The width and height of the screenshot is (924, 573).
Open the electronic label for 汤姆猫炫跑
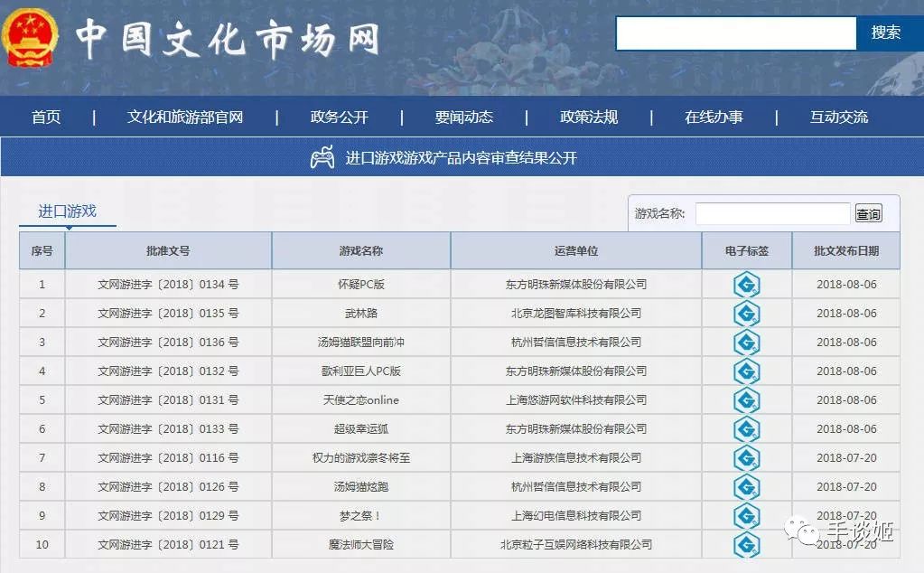pyautogui.click(x=746, y=486)
